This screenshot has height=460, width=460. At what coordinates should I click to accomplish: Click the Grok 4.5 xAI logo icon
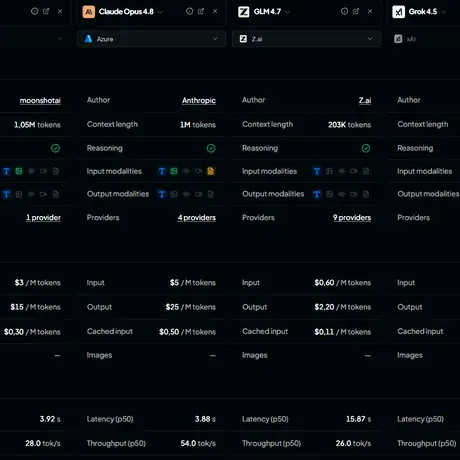pos(399,12)
